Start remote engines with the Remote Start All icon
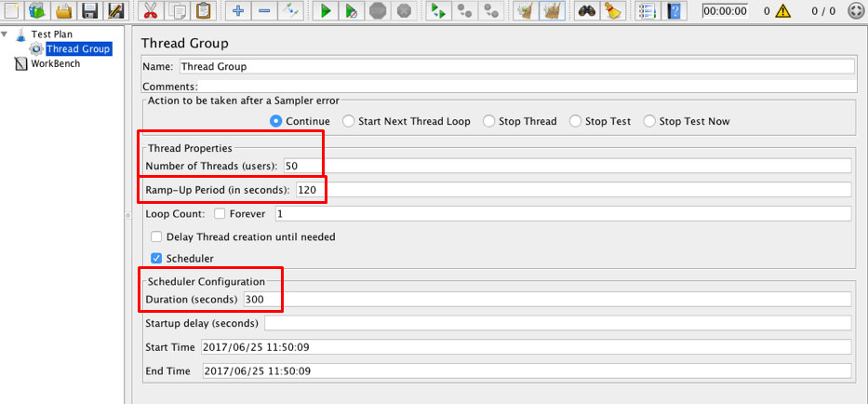 439,10
